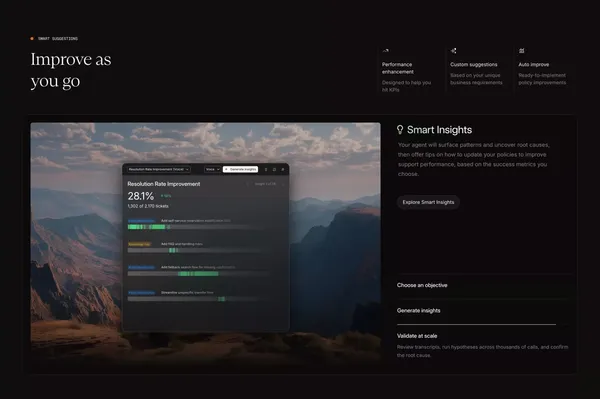This screenshot has width=600, height=399.
Task: Click the Custom suggestions share-nodes icon
Action: tap(453, 50)
